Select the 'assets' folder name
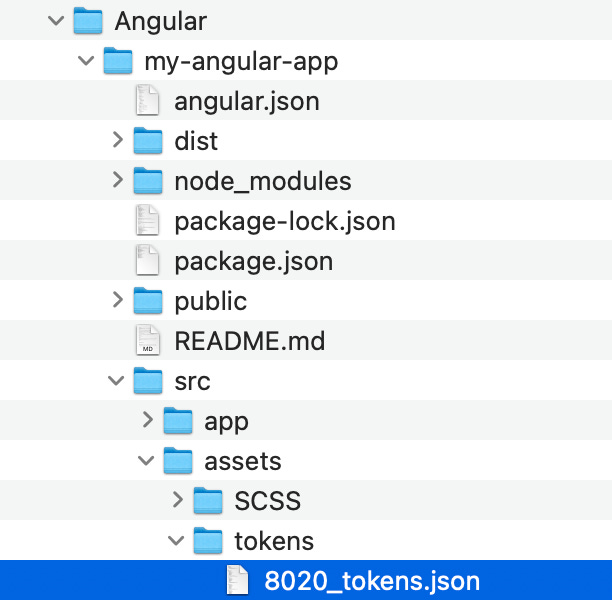612x606 pixels. [x=243, y=462]
